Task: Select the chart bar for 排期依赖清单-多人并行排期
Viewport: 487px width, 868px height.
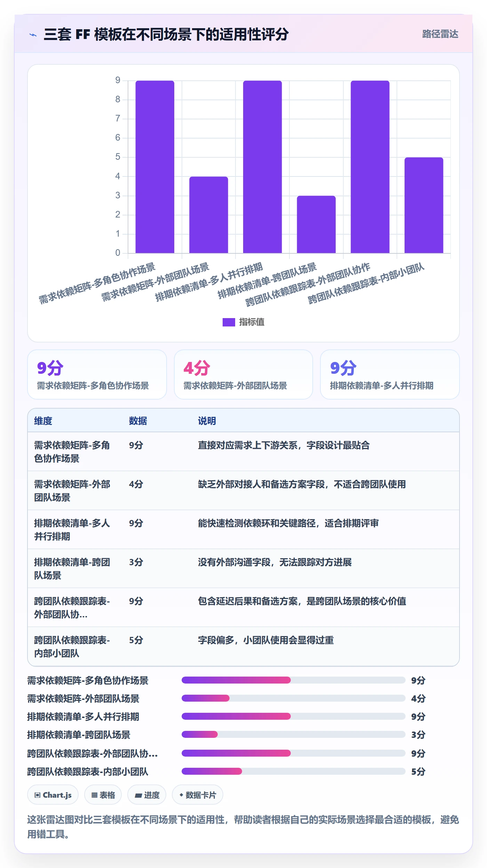Action: tap(262, 167)
